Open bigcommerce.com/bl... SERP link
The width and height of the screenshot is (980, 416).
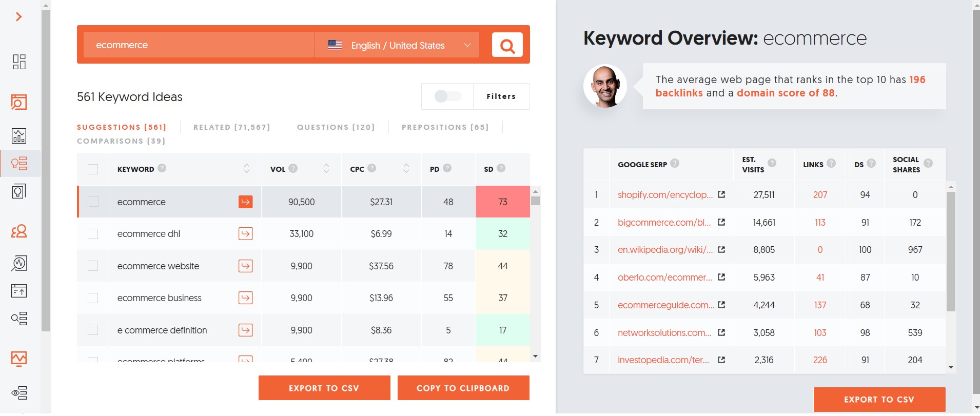pyautogui.click(x=664, y=223)
